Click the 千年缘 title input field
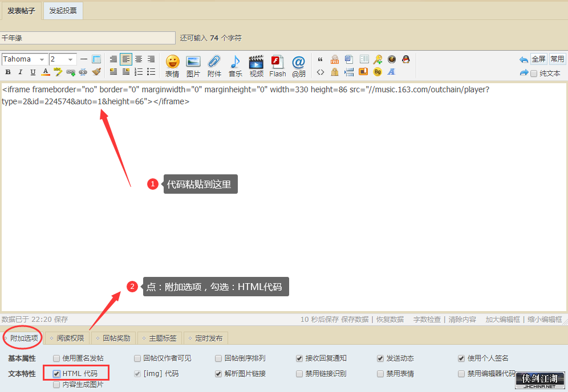This screenshot has width=568, height=392. click(88, 38)
